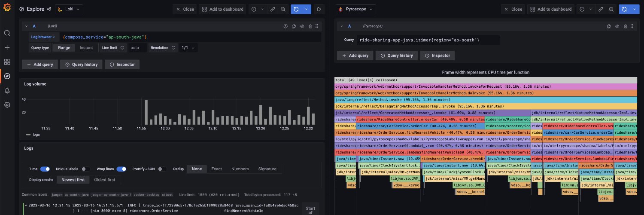Sort results Oldest first
644x215 pixels.
click(x=106, y=180)
